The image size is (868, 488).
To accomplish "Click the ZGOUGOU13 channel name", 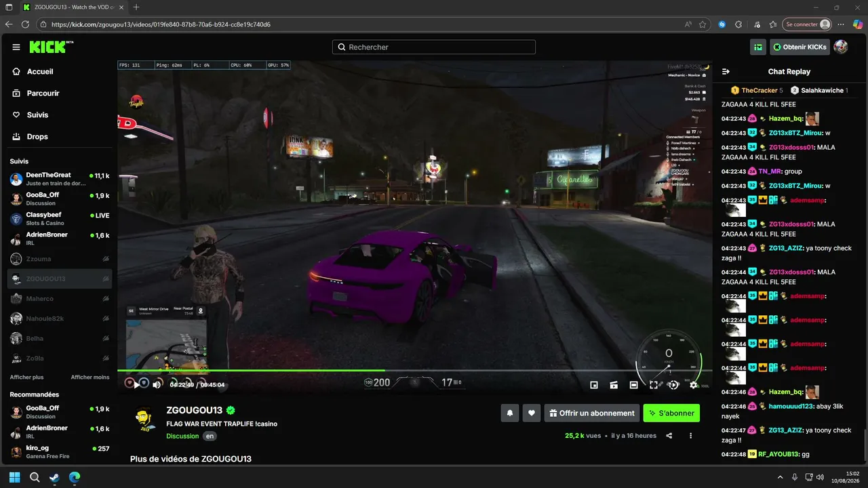I will [195, 411].
